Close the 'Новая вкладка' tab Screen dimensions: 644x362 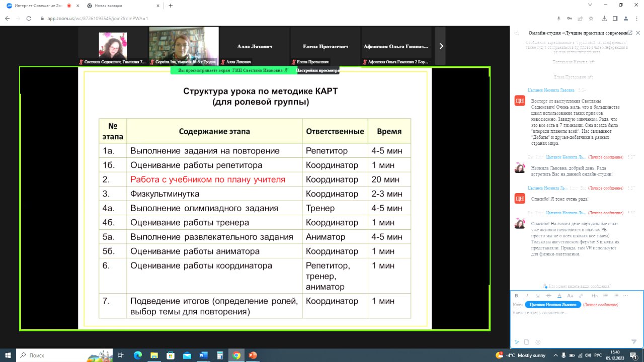[158, 6]
